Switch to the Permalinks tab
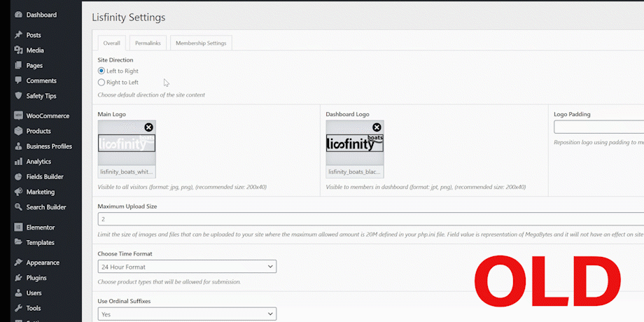This screenshot has height=322, width=644. pos(148,43)
